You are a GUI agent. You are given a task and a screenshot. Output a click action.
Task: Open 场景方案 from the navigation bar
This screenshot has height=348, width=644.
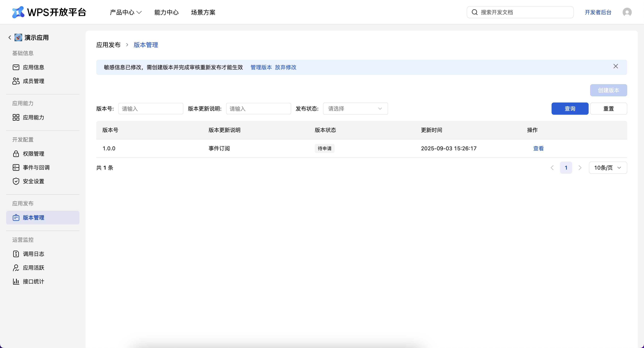tap(203, 12)
